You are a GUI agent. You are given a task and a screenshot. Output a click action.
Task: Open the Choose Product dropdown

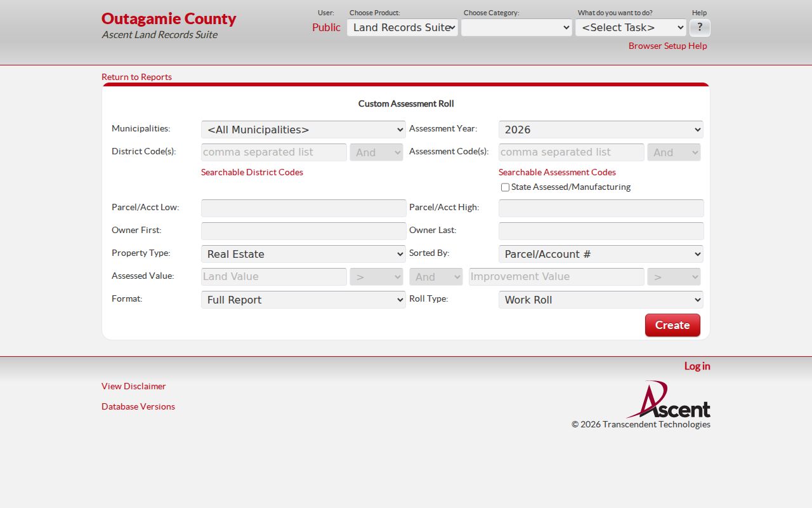pos(402,27)
